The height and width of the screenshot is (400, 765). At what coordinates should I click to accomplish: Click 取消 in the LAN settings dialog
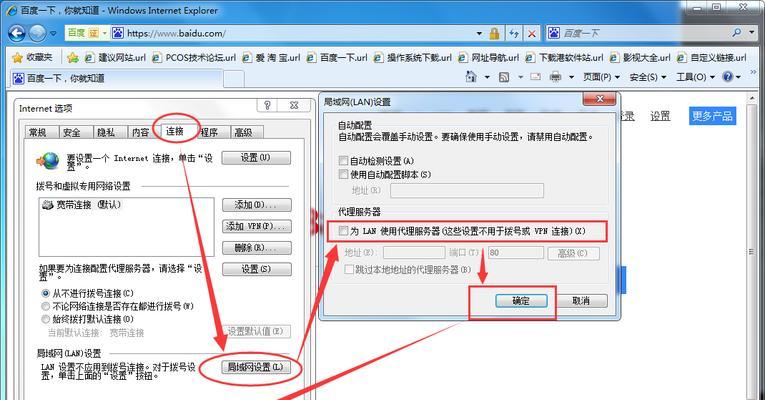pyautogui.click(x=581, y=301)
